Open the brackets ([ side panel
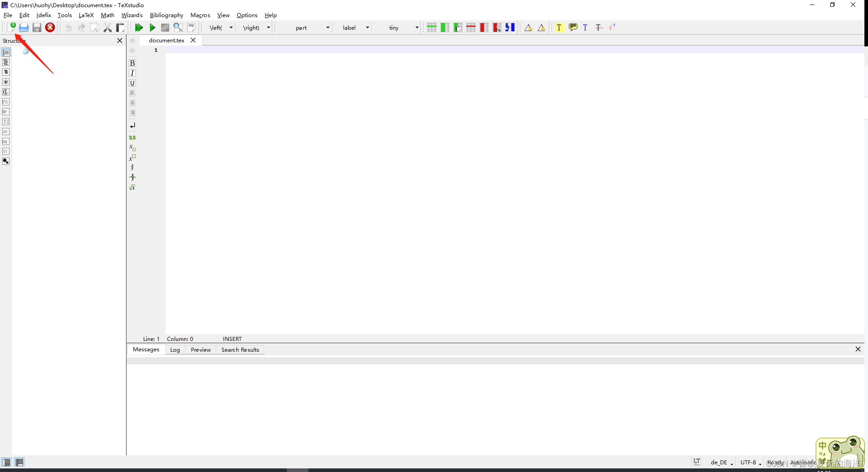868x472 pixels. pos(6,92)
